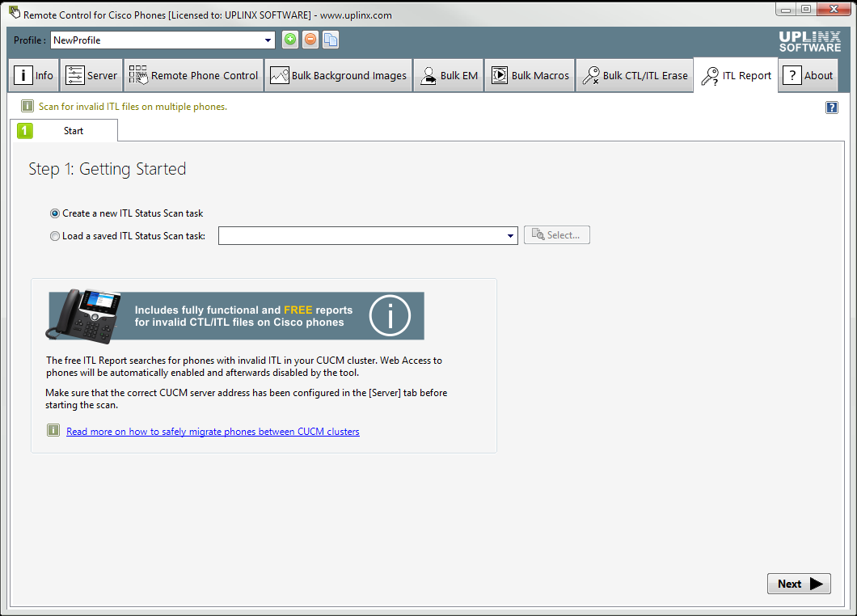
Task: Click the Start step tab
Action: (64, 131)
